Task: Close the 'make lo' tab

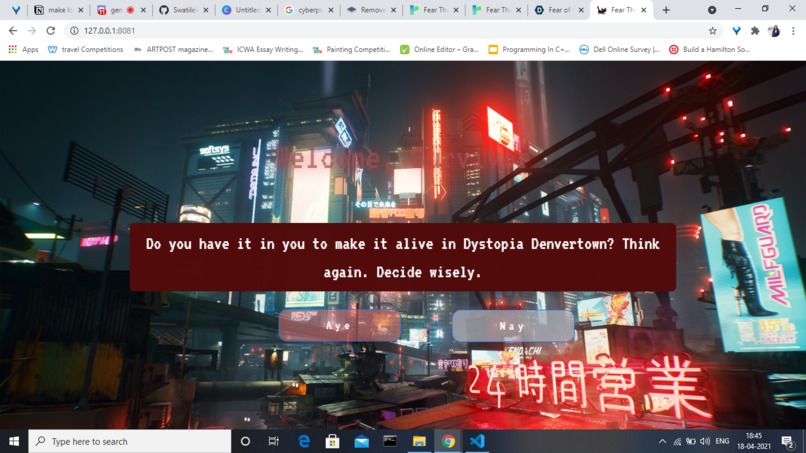Action: click(81, 10)
